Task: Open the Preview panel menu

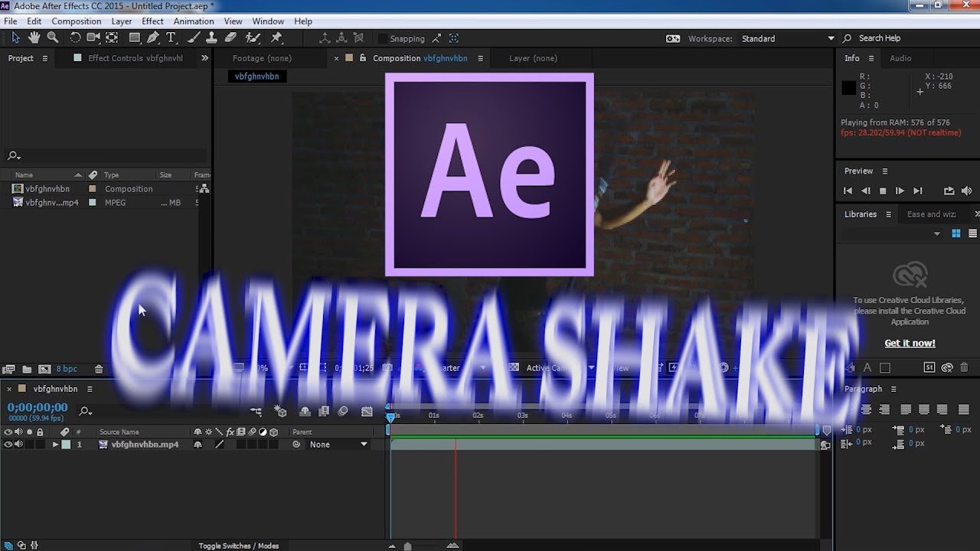Action: tap(885, 171)
